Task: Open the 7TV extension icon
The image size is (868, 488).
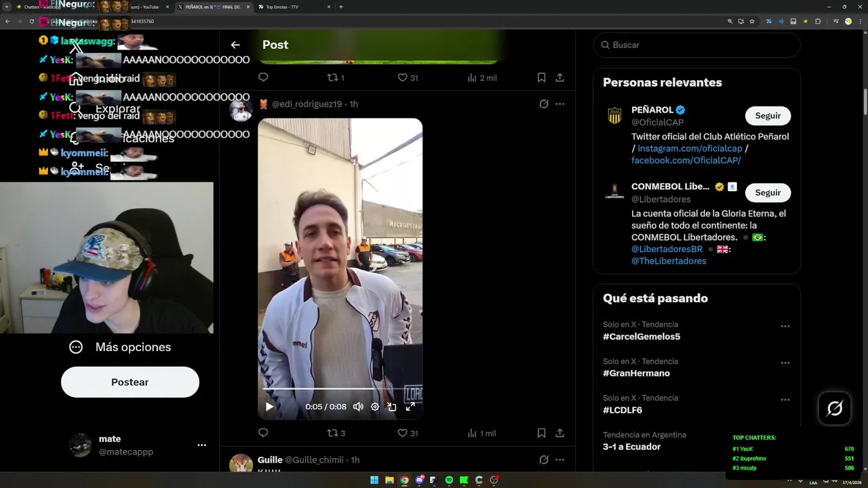Action: coord(769,21)
